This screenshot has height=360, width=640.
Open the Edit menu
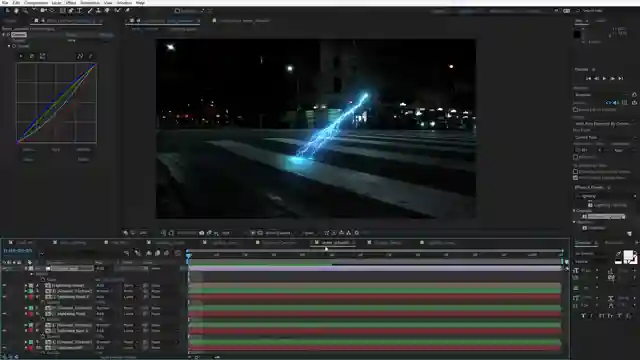16,2
